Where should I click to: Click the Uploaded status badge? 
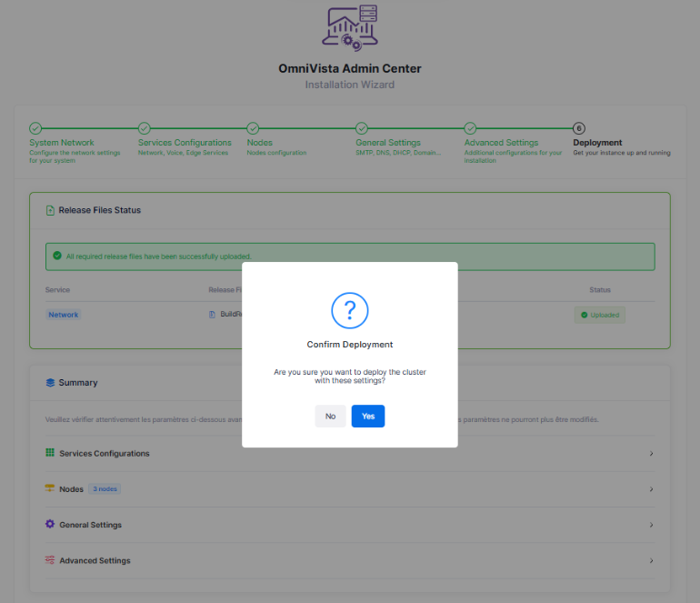point(600,315)
